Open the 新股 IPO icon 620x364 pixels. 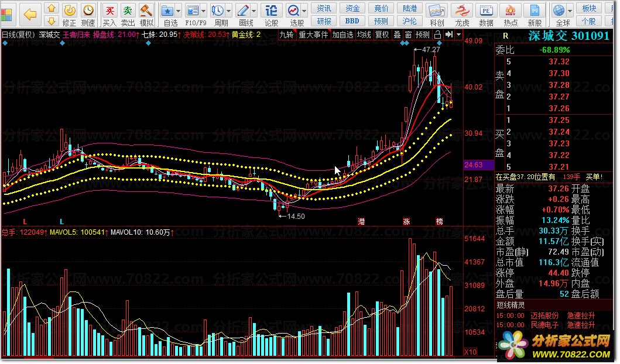click(x=535, y=11)
